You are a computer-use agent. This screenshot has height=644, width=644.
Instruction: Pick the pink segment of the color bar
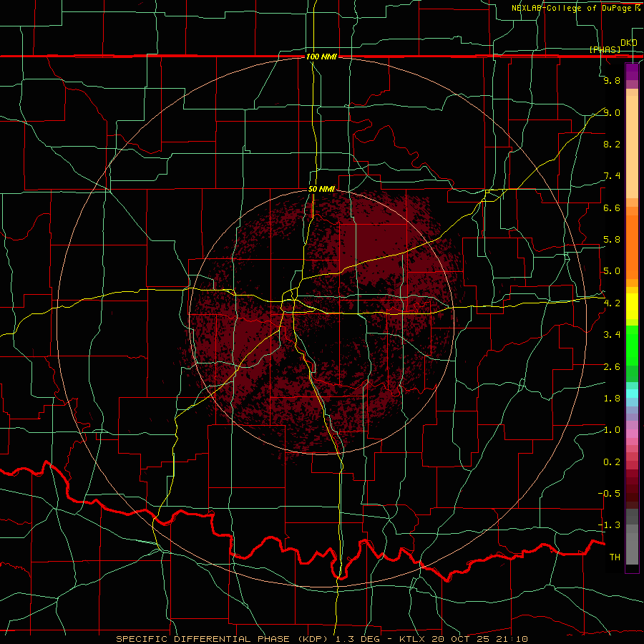[632, 434]
